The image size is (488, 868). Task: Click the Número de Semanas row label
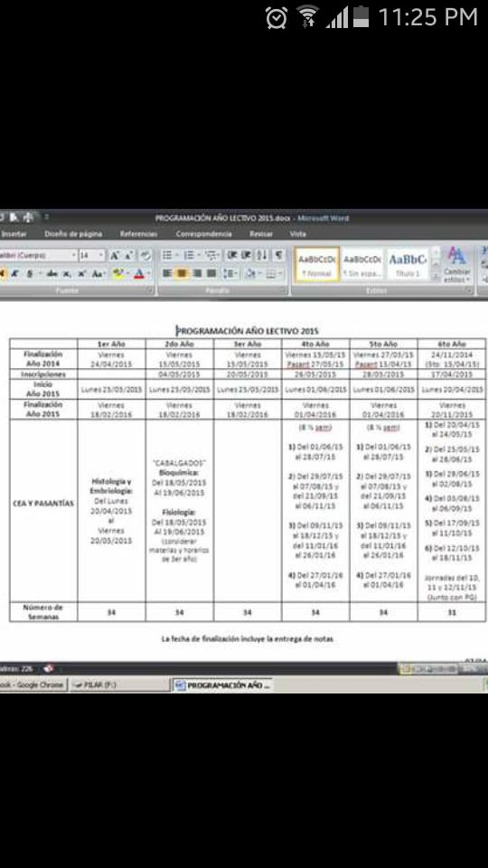(43, 612)
